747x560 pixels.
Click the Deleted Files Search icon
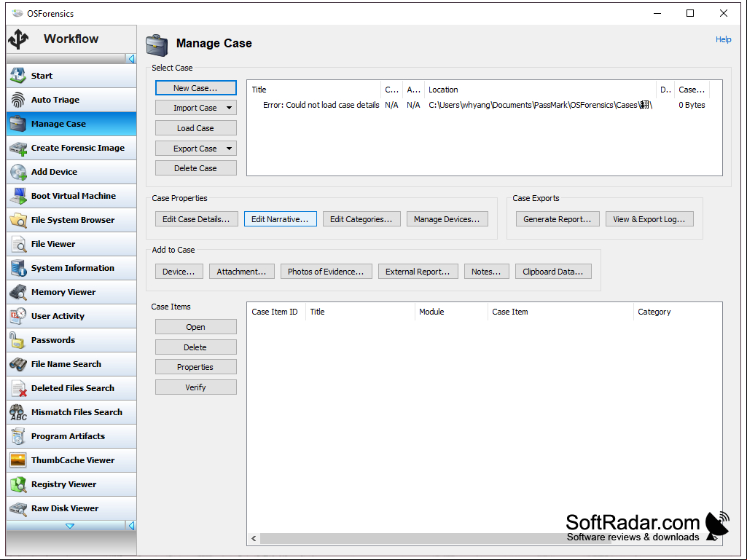pos(18,388)
